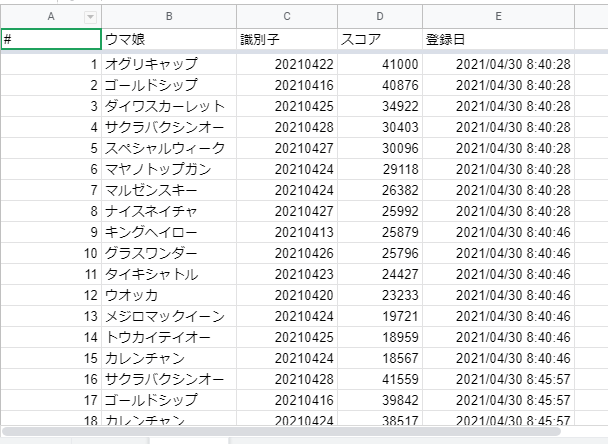This screenshot has width=608, height=444.
Task: Select column C header
Action: click(x=287, y=16)
